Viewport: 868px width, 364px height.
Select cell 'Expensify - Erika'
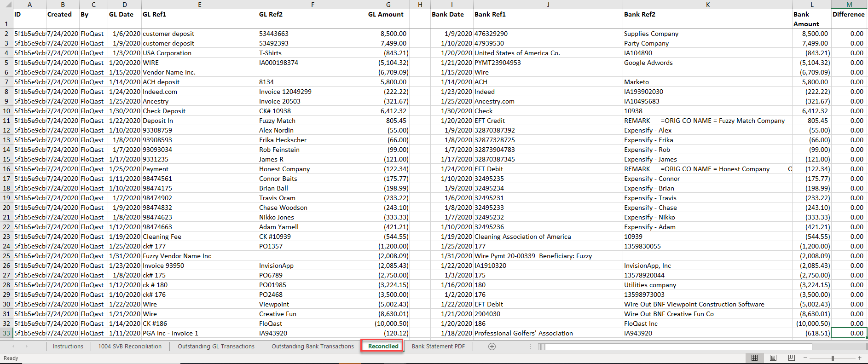click(707, 140)
